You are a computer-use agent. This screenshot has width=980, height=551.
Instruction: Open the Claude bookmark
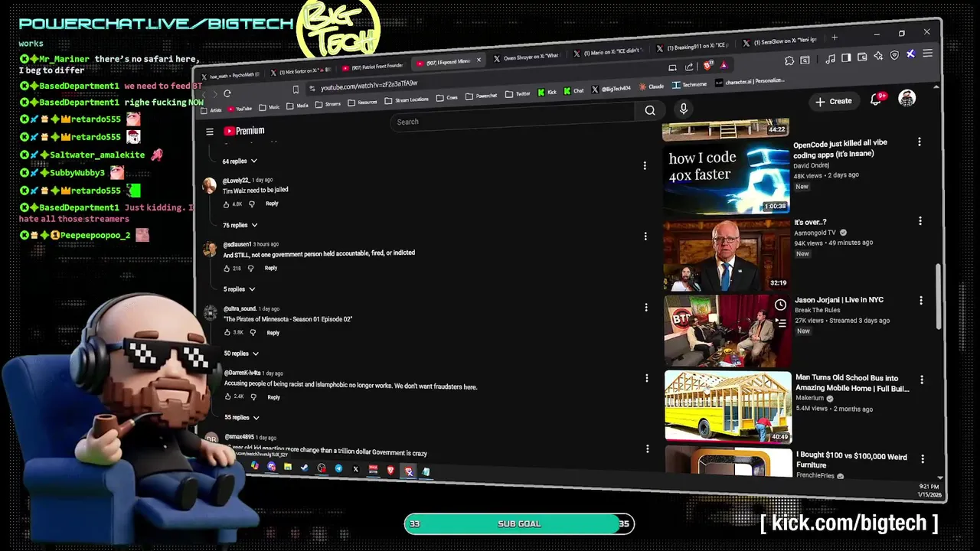[x=652, y=86]
